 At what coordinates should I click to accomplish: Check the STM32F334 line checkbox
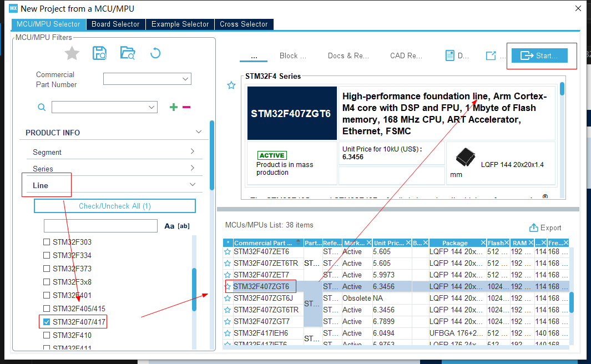point(47,255)
